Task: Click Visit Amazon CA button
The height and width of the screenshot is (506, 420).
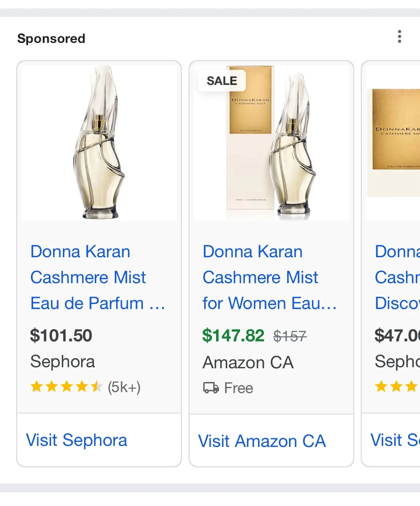Action: (x=262, y=441)
